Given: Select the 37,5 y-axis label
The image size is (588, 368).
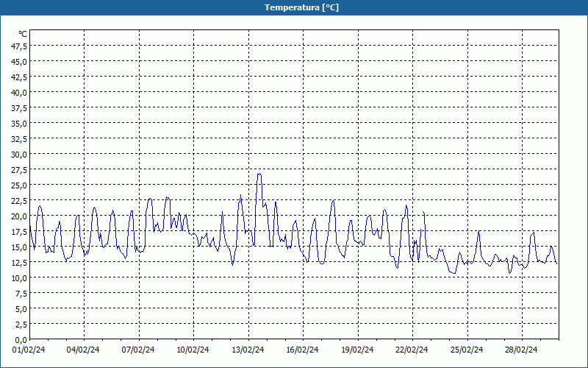Looking at the screenshot, I should point(20,108).
